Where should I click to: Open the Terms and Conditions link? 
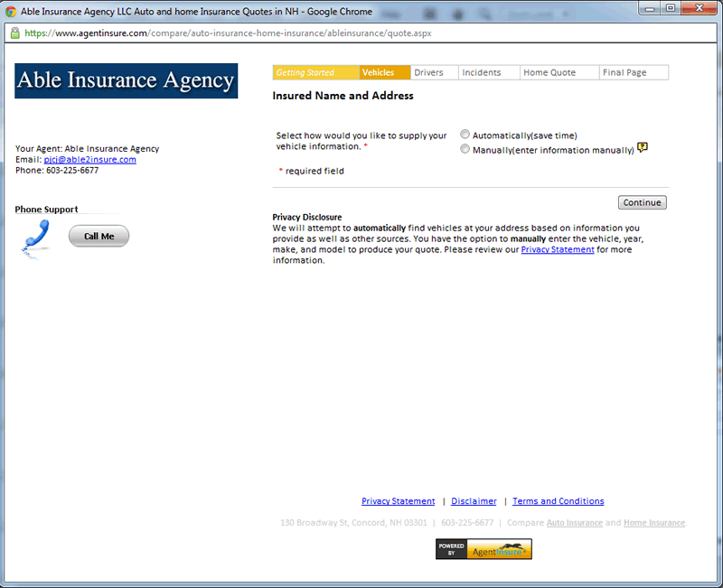558,501
